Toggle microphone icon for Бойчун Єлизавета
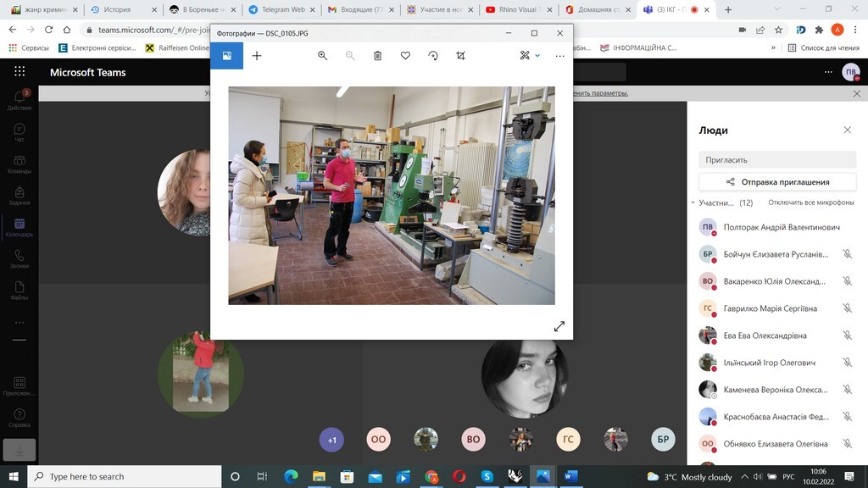This screenshot has height=488, width=868. [x=847, y=254]
